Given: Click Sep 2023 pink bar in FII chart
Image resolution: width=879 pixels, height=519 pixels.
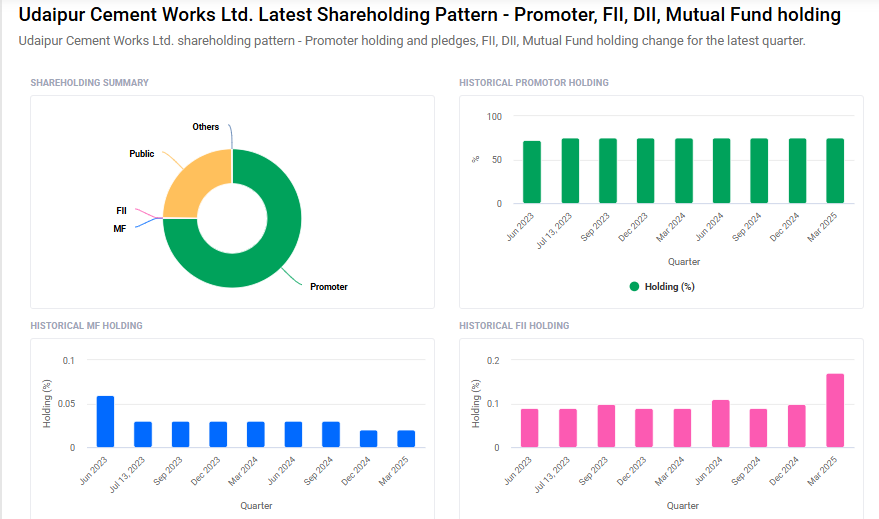Looking at the screenshot, I should (x=607, y=427).
